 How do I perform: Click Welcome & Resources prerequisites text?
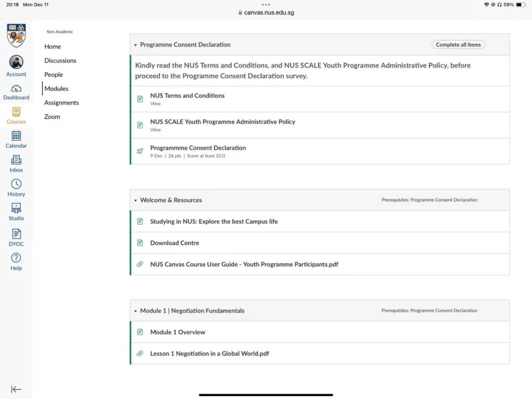(429, 200)
